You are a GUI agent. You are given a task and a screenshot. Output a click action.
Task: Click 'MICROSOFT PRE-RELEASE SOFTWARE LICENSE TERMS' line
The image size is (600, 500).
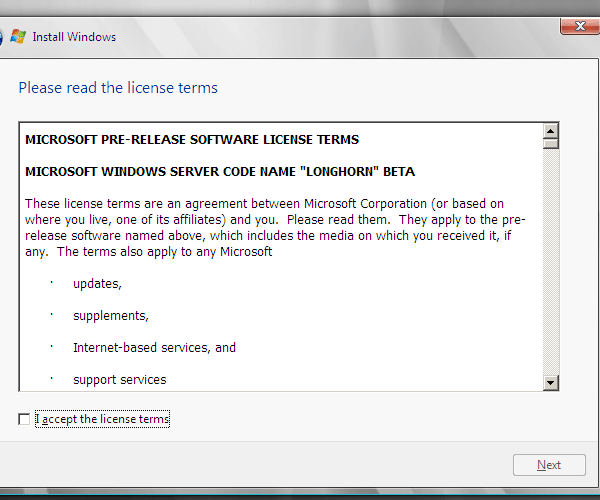192,140
